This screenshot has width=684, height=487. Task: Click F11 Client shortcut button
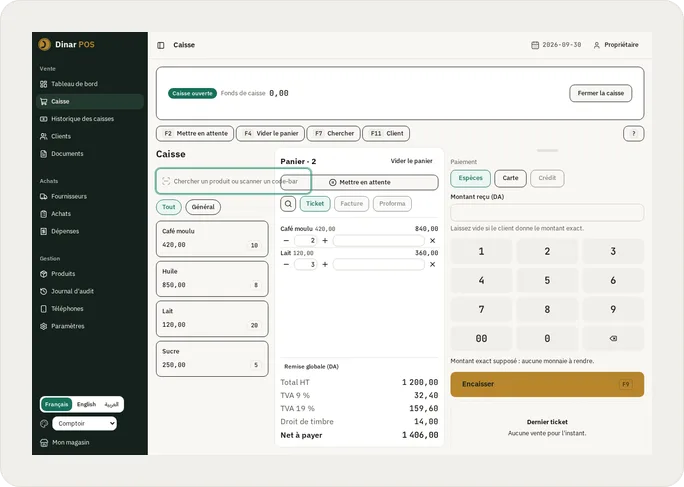click(x=386, y=134)
